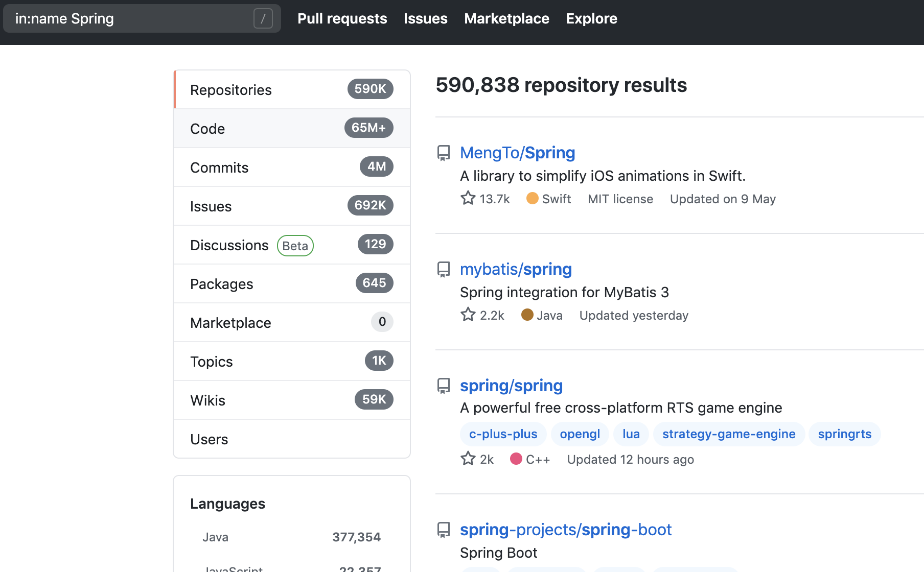Click the C++ language color dot
This screenshot has width=924, height=572.
pos(516,459)
